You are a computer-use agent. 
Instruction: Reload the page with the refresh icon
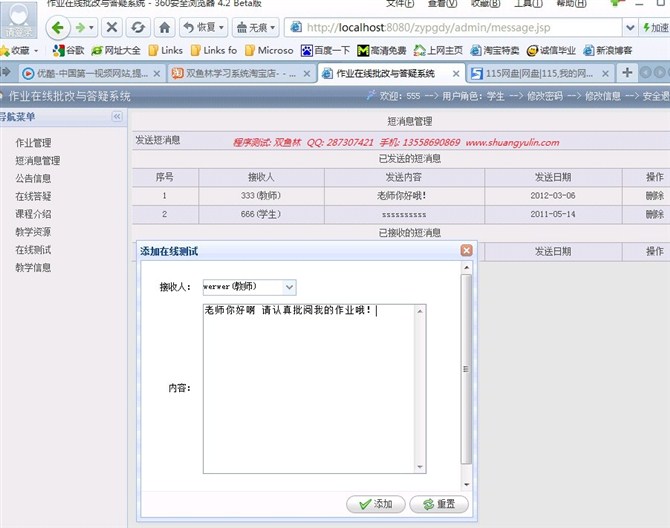138,28
